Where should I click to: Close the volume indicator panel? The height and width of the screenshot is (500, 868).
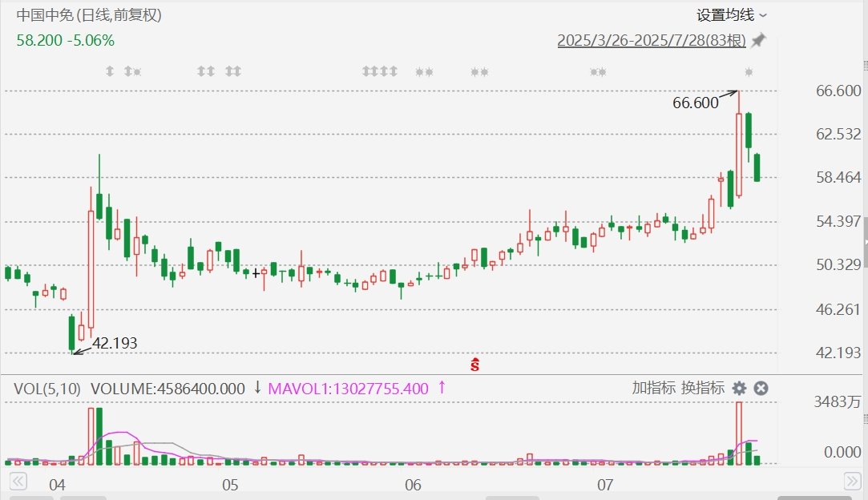(761, 388)
